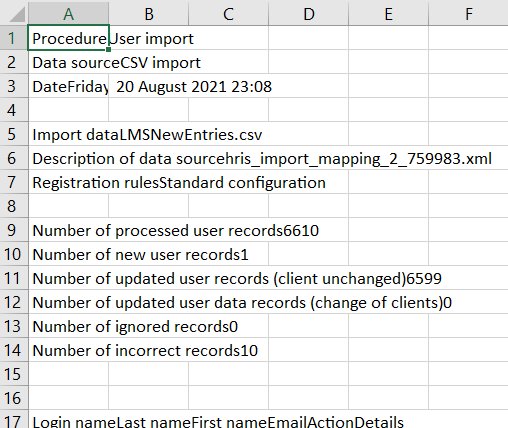This screenshot has height=428, width=508.
Task: Click the fill handle of cell A1
Action: coord(109,50)
